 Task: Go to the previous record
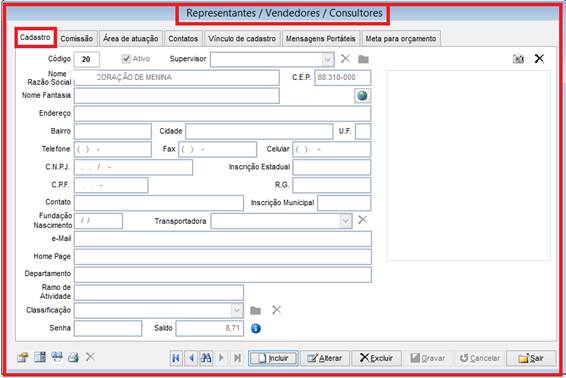point(191,358)
